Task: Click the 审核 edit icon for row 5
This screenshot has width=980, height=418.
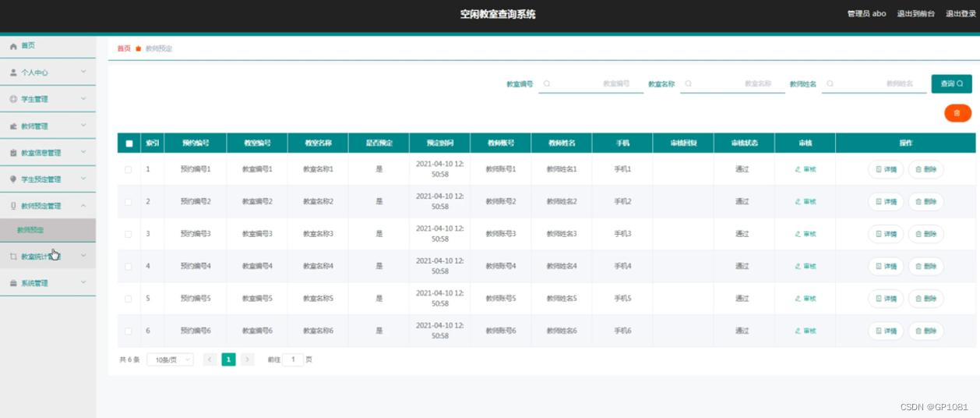Action: tap(798, 299)
